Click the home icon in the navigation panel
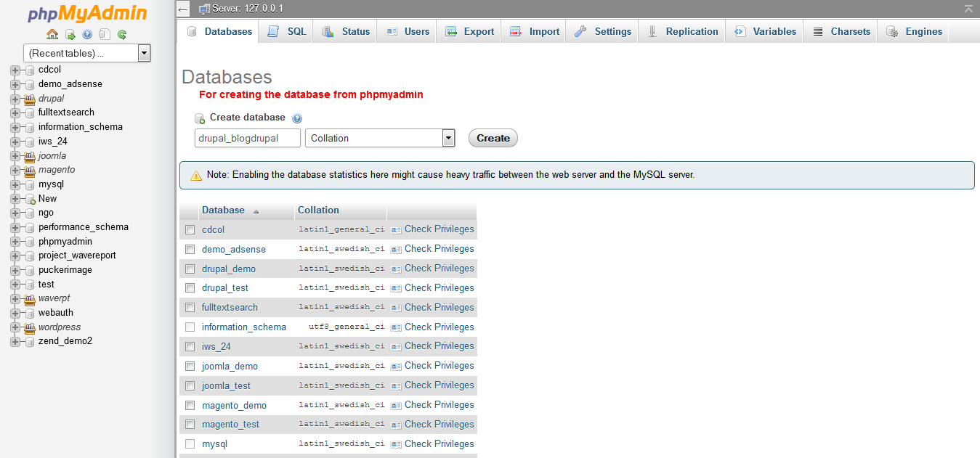The width and height of the screenshot is (980, 458). point(52,34)
